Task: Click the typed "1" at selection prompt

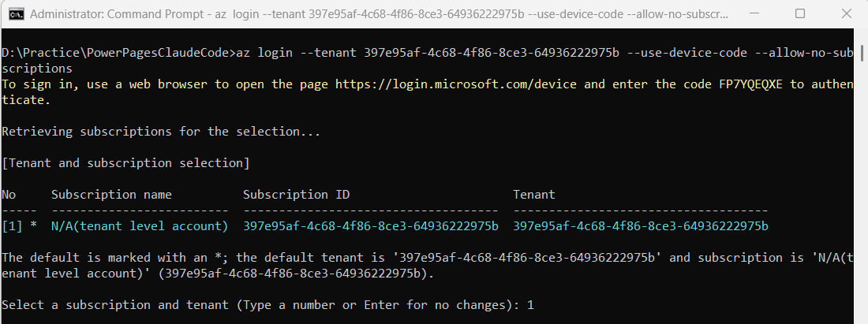Action: (530, 304)
